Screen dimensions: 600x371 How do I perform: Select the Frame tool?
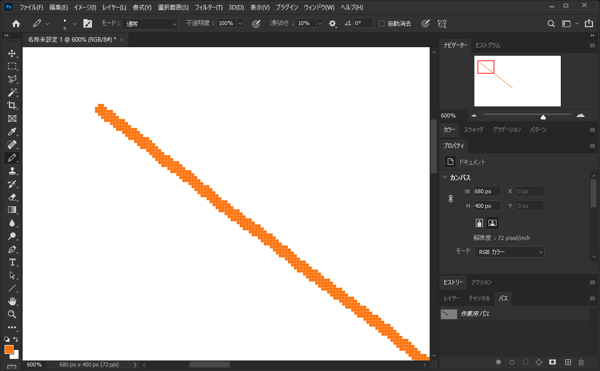(12, 119)
